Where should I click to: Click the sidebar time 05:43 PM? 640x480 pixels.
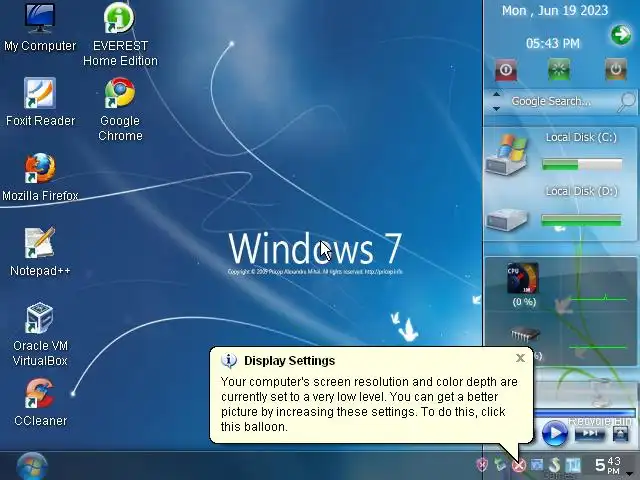click(553, 43)
